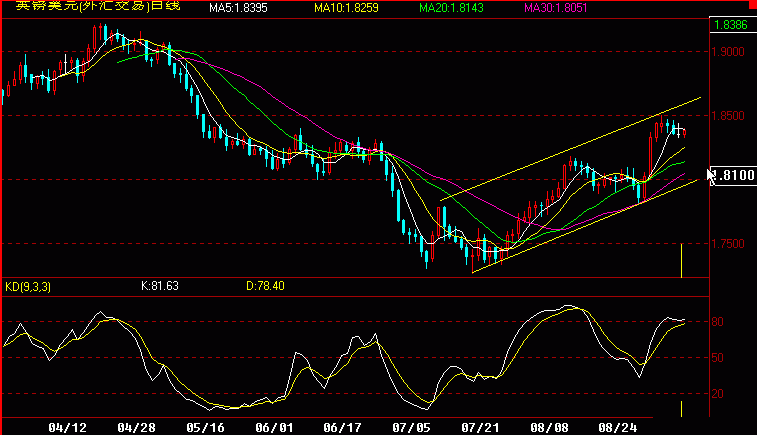Screen dimensions: 757x436
Task: Select the 08/24 date label
Action: coord(618,428)
